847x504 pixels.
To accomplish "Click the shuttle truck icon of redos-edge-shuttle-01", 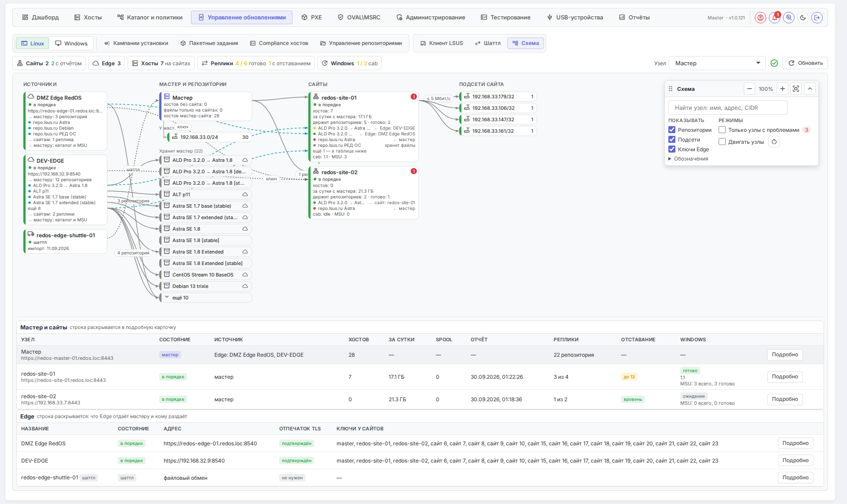I will click(31, 234).
